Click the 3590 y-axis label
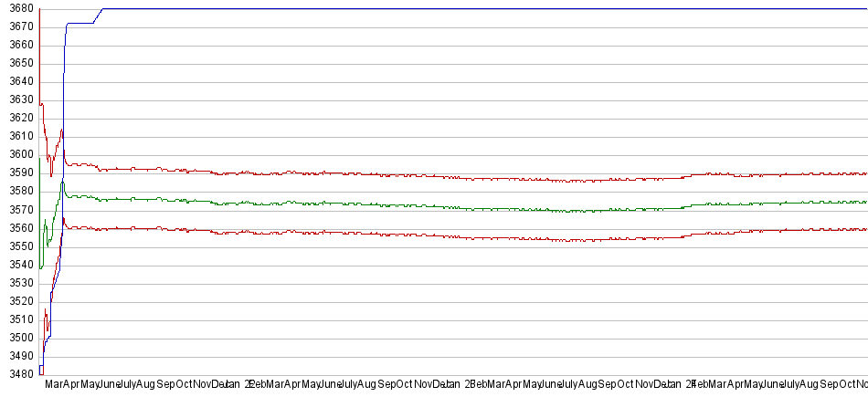Viewport: 868px width, 397px height. pos(21,172)
